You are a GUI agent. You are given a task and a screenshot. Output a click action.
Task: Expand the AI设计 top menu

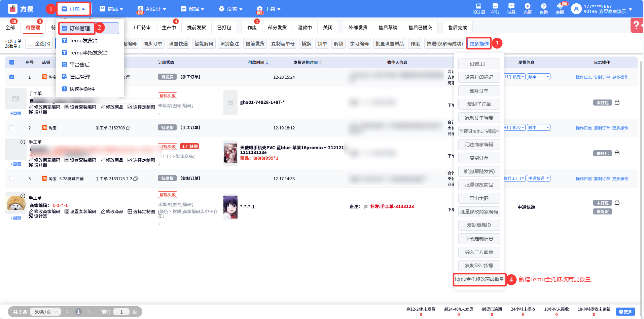pyautogui.click(x=152, y=9)
